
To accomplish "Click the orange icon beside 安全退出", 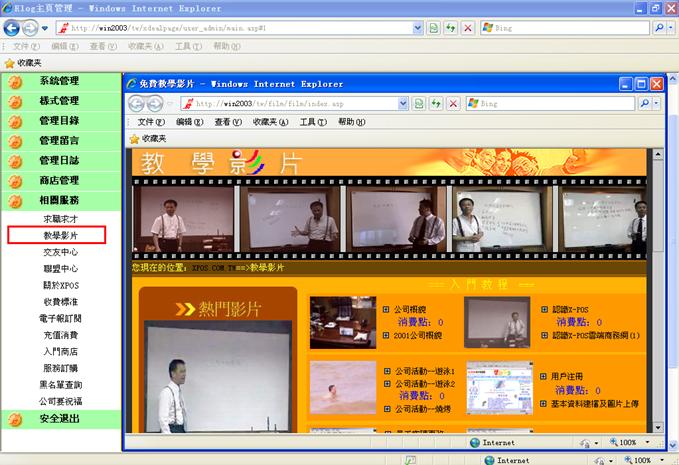I will tap(15, 419).
